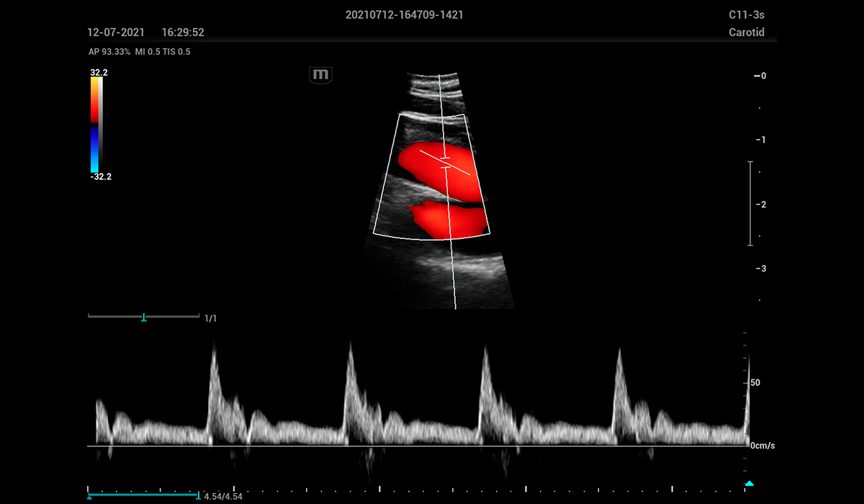Click the 0cm/s baseline label
The width and height of the screenshot is (864, 504).
[762, 446]
